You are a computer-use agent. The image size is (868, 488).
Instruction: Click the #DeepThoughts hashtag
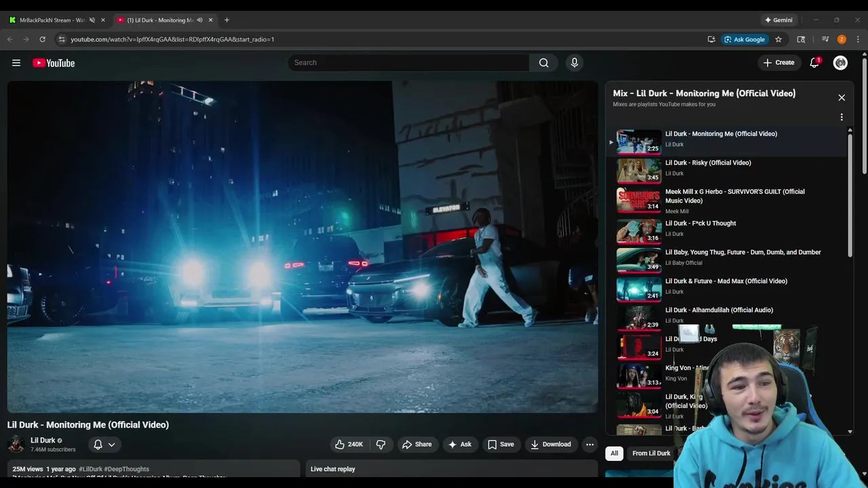[x=127, y=469]
